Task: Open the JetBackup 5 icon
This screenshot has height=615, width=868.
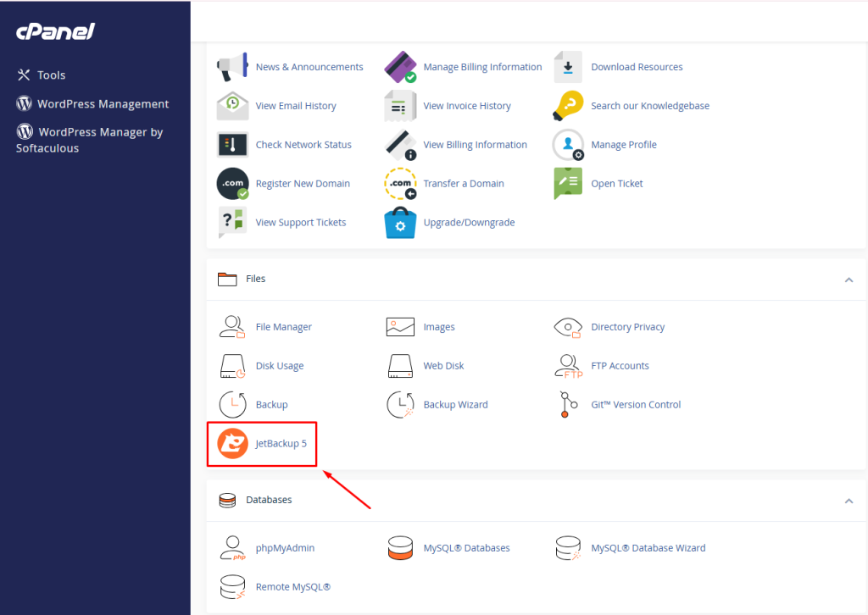Action: click(x=233, y=444)
